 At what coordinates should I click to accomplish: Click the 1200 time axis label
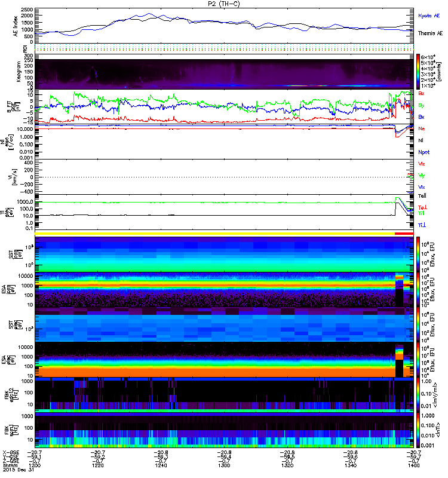[x=35, y=465]
